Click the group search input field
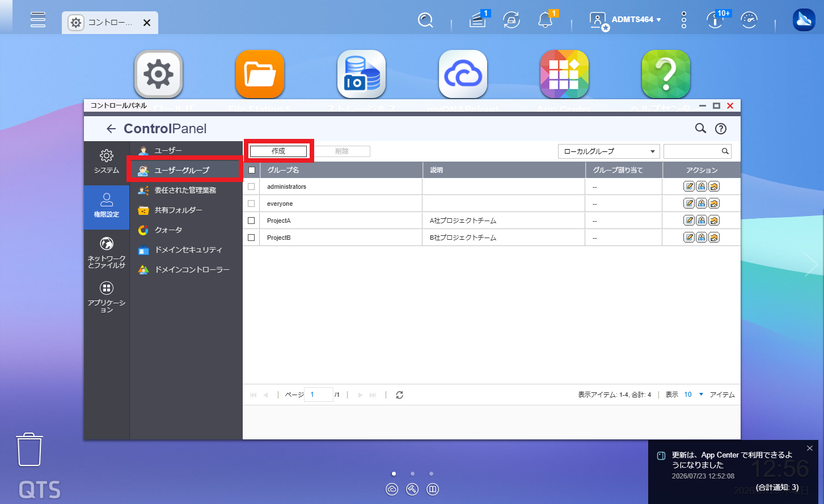The image size is (824, 504). tap(698, 151)
